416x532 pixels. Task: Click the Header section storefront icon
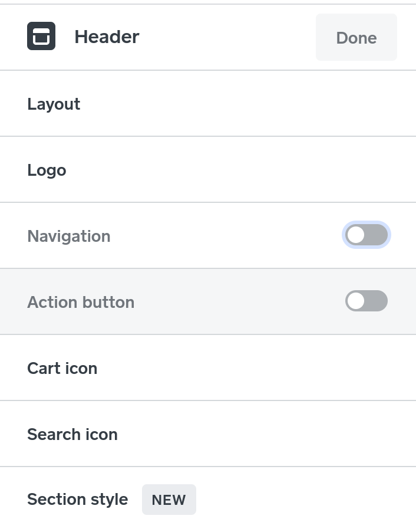click(41, 37)
